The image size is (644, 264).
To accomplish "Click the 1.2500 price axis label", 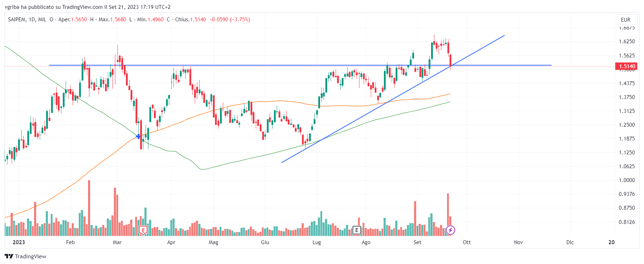I will pos(627,125).
